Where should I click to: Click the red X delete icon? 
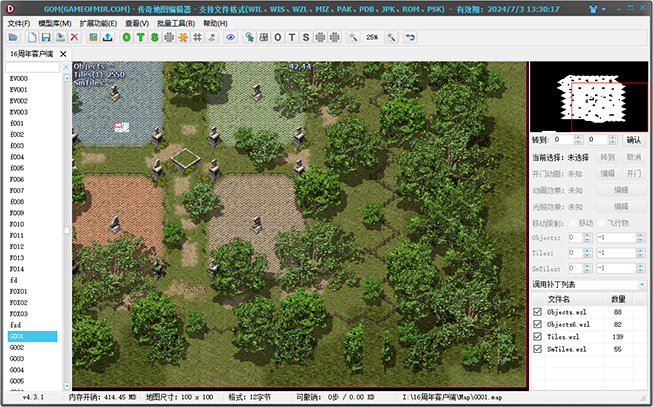pos(74,37)
